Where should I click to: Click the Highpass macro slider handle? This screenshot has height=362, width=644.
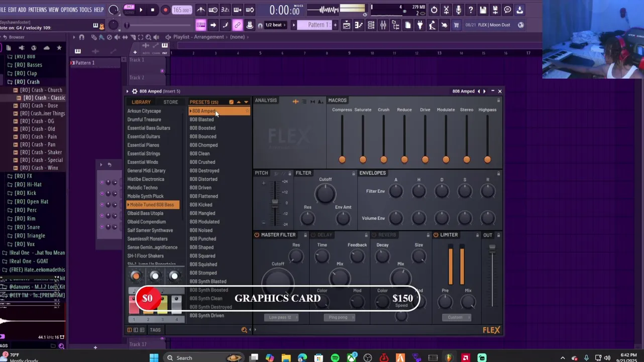coord(487,160)
